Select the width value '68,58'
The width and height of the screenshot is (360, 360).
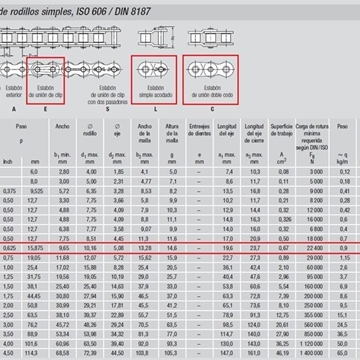pyautogui.click(x=63, y=353)
